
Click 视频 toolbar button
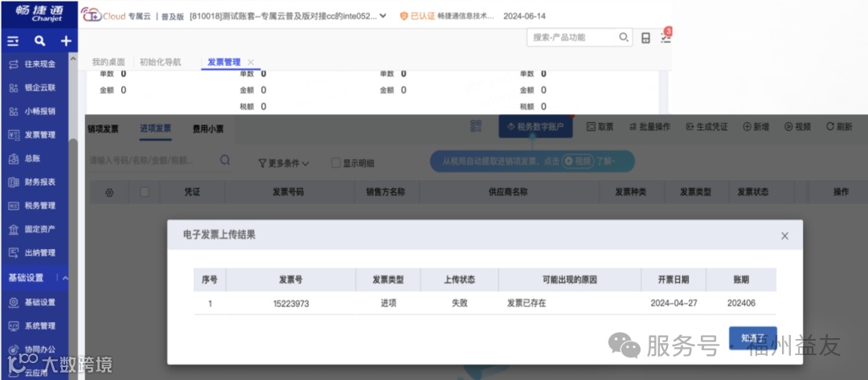tap(798, 127)
